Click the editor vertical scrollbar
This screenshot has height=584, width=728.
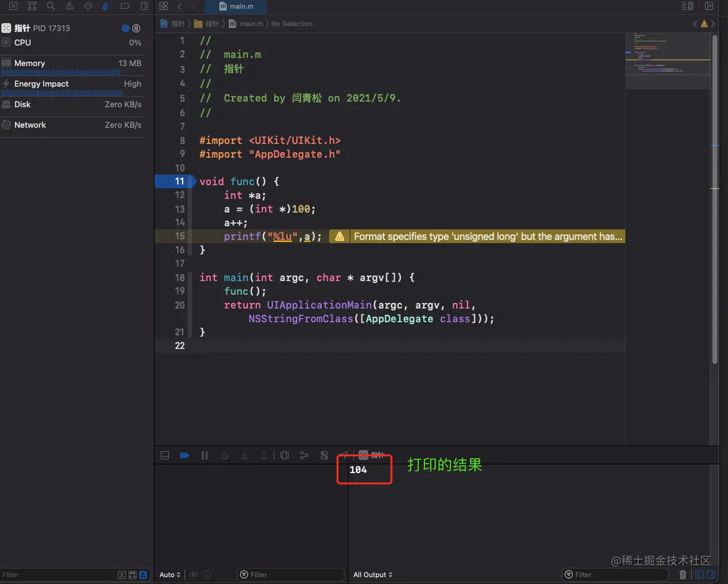(x=714, y=199)
